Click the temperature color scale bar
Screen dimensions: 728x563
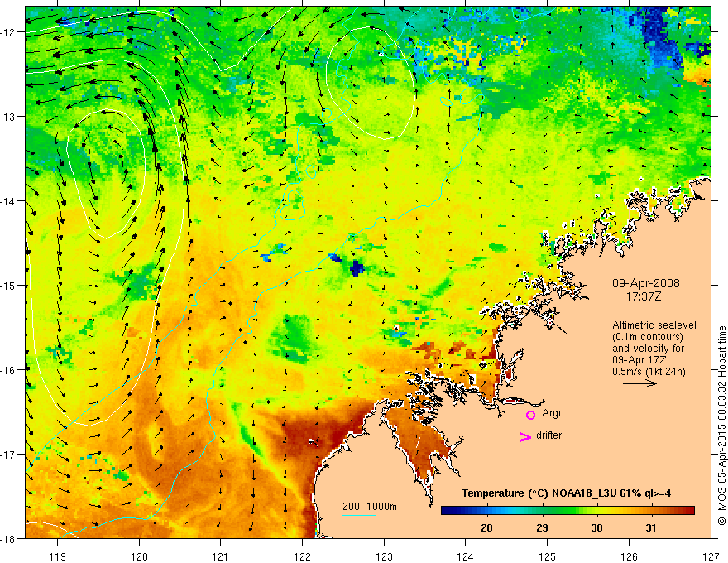point(568,511)
